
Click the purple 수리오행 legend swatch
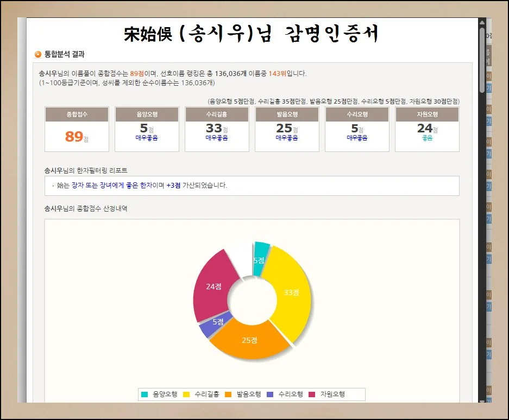point(270,394)
